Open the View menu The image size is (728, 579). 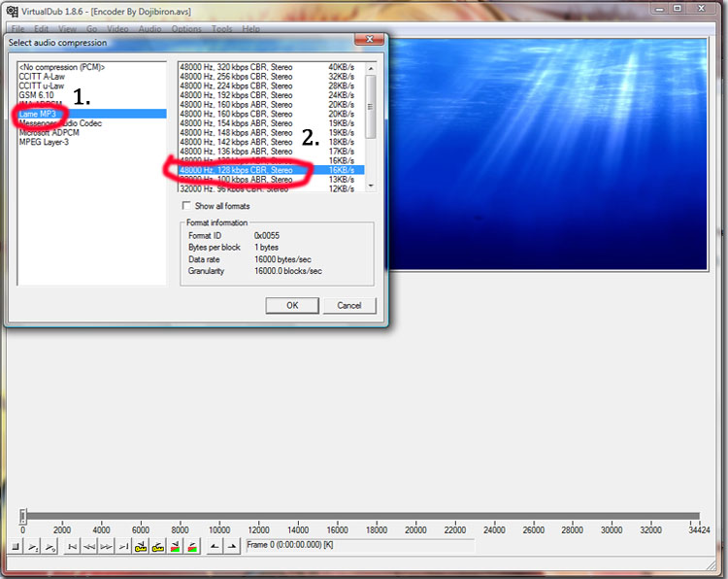(67, 29)
